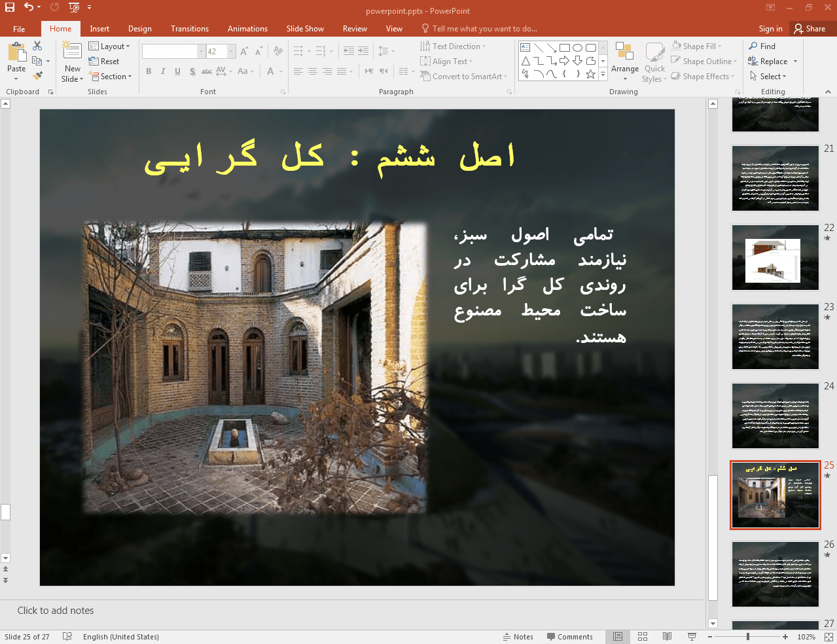
Task: Click Convert to SmartArt
Action: coord(464,77)
